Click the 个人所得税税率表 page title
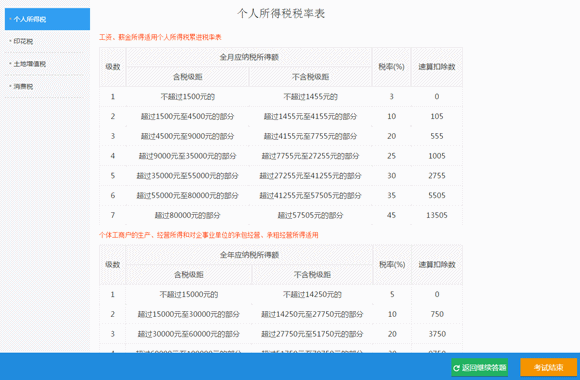The image size is (580, 380). (x=281, y=13)
